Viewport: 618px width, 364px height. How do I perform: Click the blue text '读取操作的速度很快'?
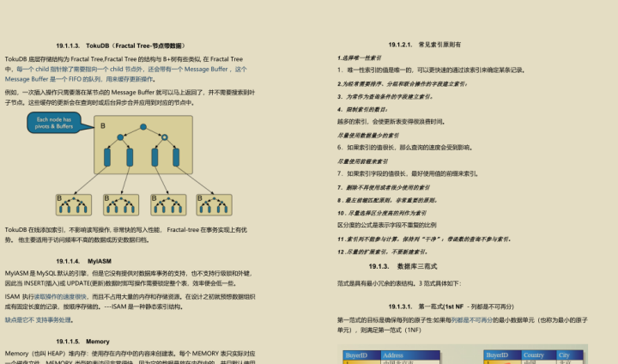click(60, 296)
